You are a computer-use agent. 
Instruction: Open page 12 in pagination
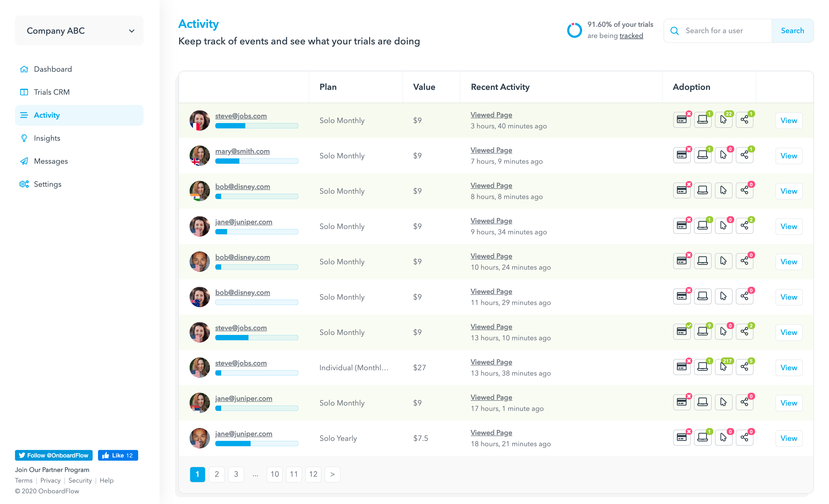(x=313, y=474)
